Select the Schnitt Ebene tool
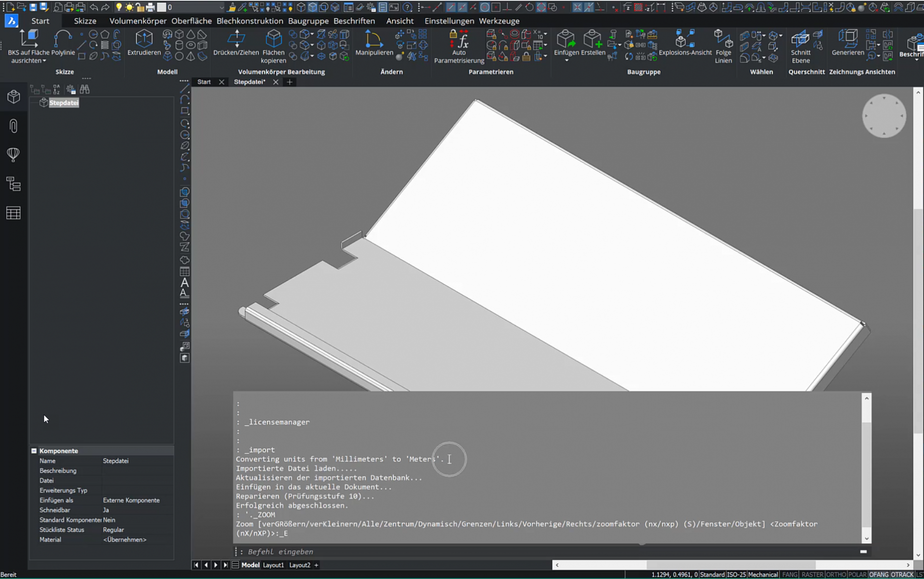Screen dimensions: 924x579 coord(800,46)
